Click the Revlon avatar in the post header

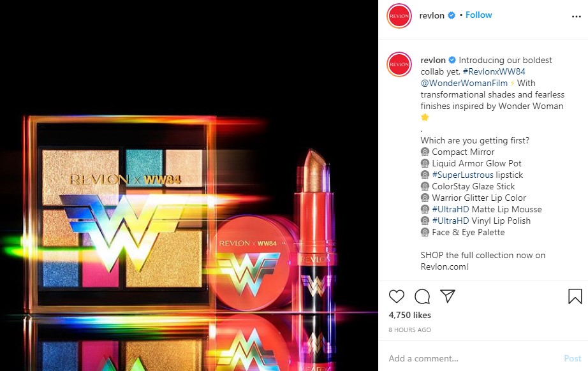click(x=399, y=16)
